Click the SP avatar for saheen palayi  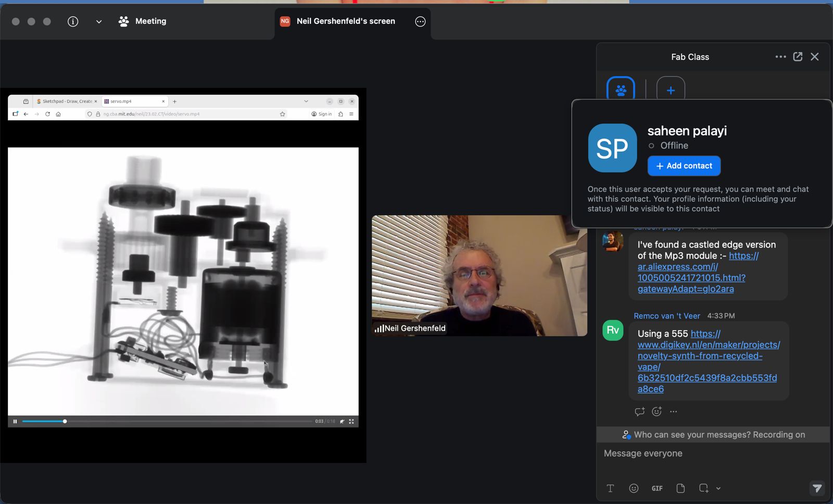coord(612,148)
